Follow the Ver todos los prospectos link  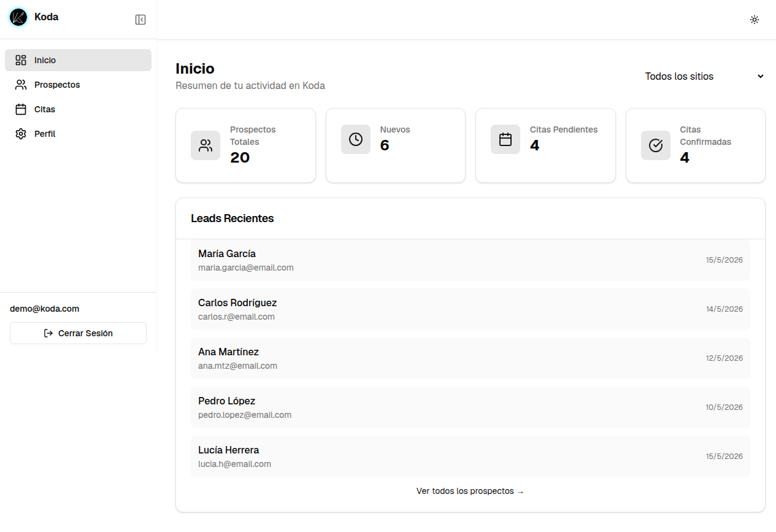(470, 492)
